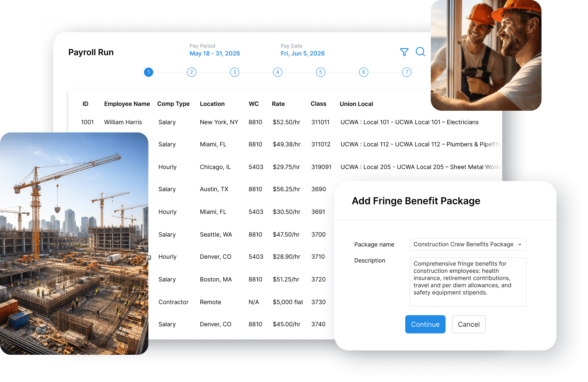The width and height of the screenshot is (588, 382).
Task: Click the $45.00/hr rate cell
Action: click(x=287, y=324)
